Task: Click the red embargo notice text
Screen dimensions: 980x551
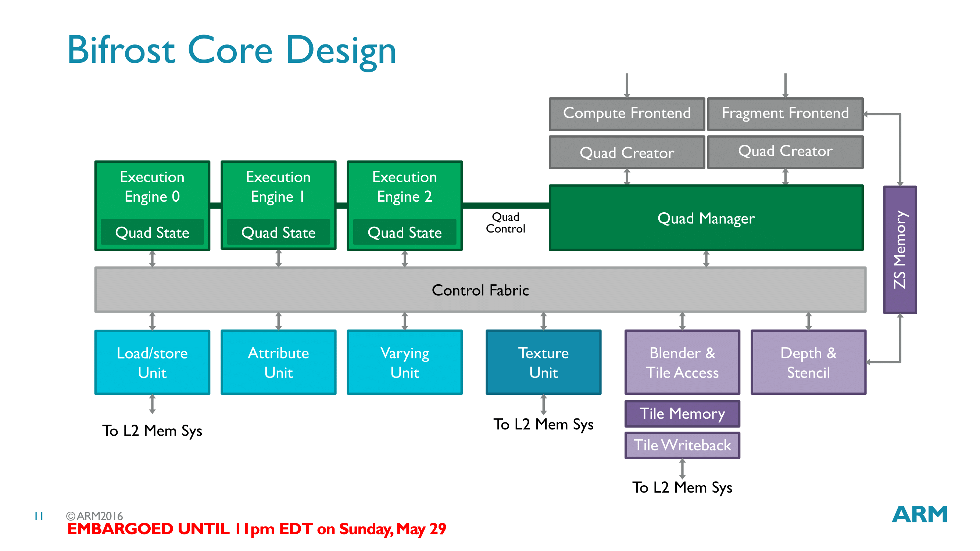Action: [257, 529]
